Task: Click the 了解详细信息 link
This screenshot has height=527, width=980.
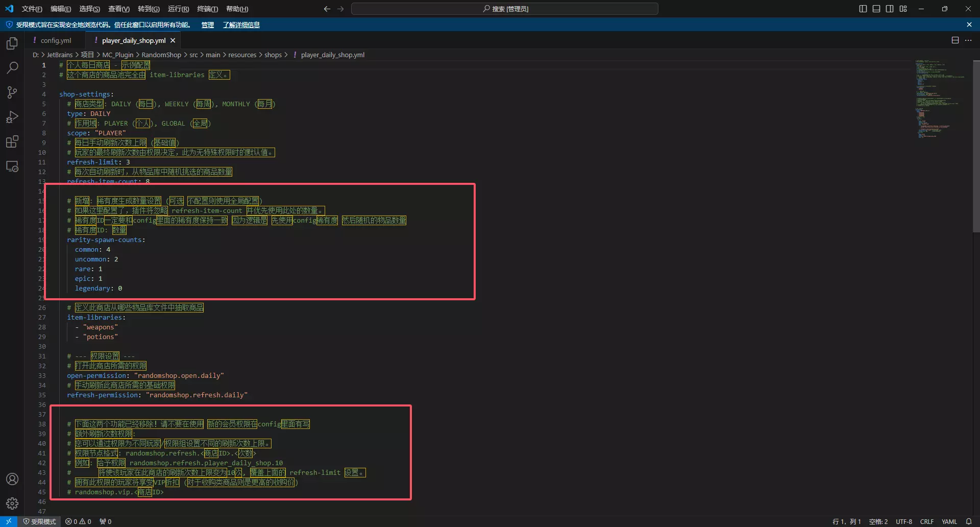Action: [x=241, y=25]
